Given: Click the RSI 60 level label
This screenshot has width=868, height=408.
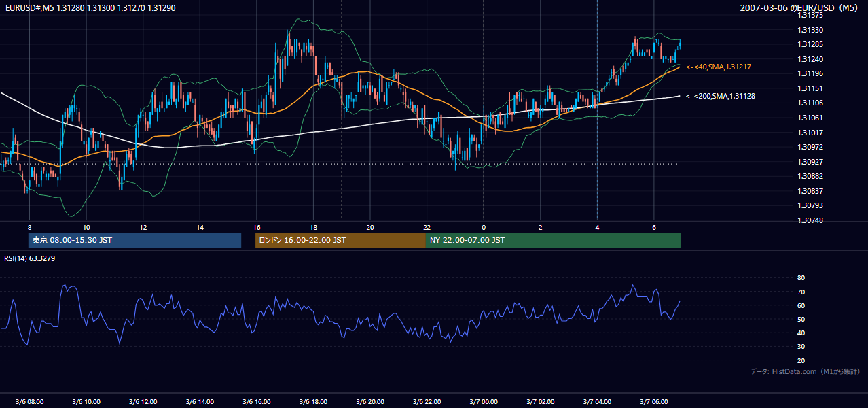Looking at the screenshot, I should point(801,305).
